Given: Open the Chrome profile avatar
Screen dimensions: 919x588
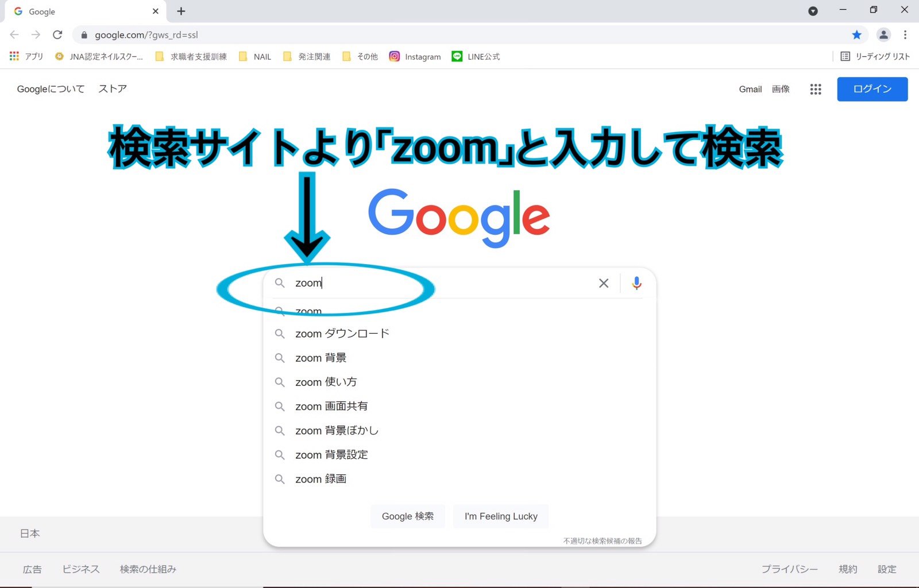Looking at the screenshot, I should (x=883, y=35).
